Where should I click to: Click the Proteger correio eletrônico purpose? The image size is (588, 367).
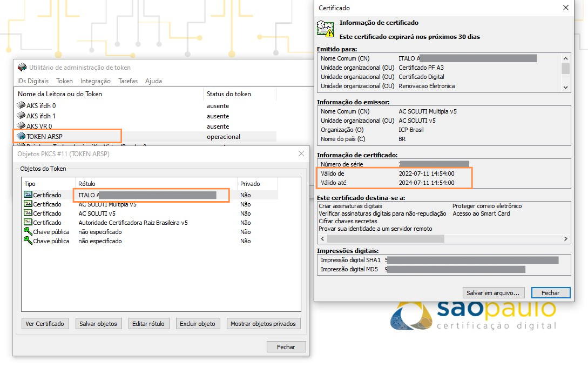pos(487,206)
